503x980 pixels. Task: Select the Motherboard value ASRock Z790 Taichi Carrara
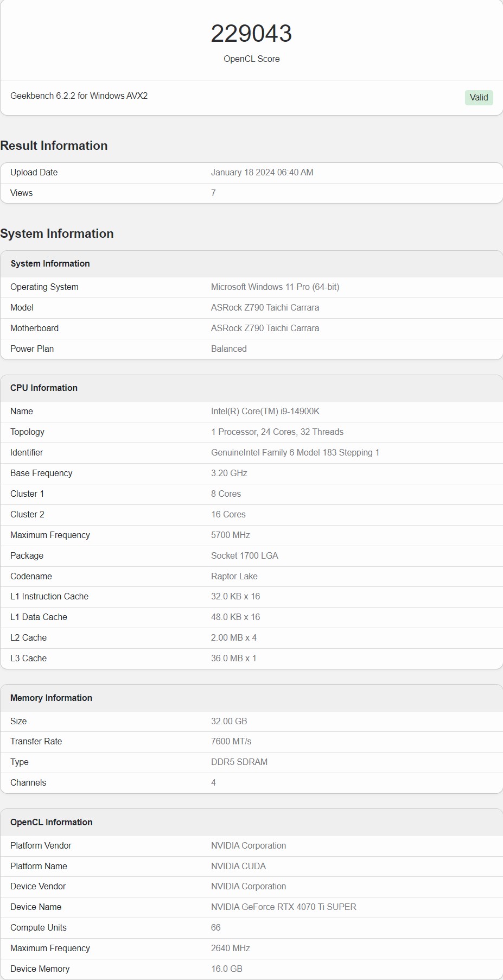[x=265, y=328]
